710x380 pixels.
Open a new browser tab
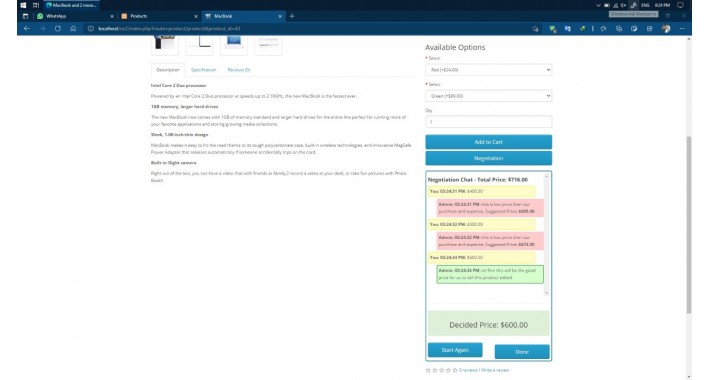click(x=292, y=16)
